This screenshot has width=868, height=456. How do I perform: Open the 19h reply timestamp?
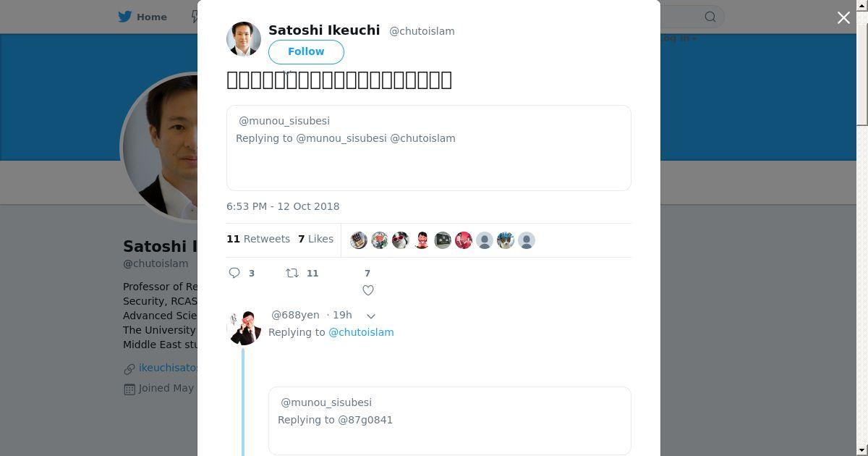(x=339, y=315)
